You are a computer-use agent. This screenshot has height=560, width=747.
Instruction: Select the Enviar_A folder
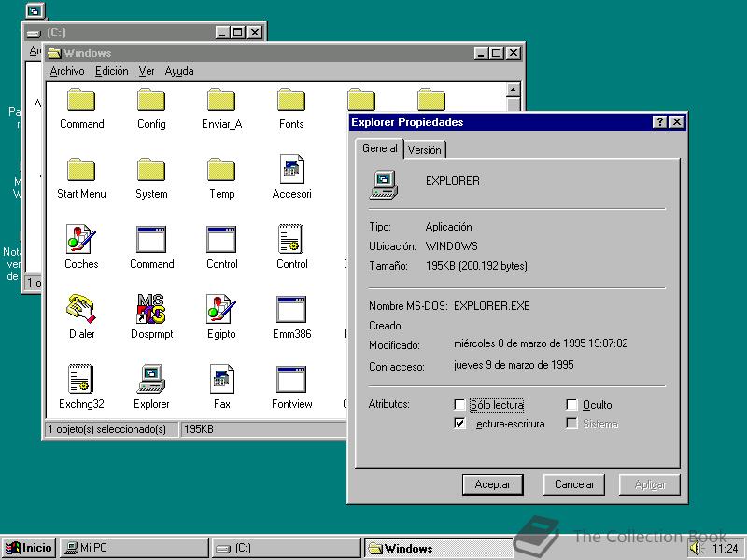(x=221, y=101)
